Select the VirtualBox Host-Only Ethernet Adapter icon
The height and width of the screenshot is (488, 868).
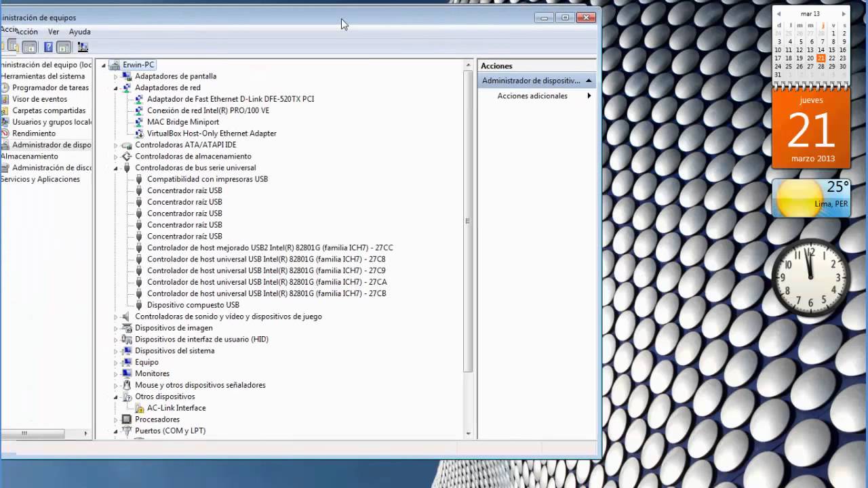pos(139,134)
